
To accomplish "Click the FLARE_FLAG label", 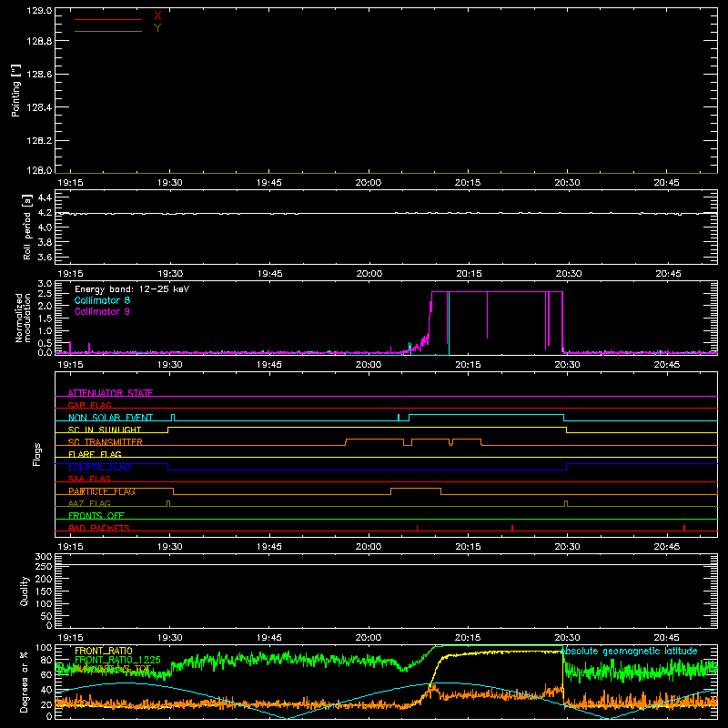I will (95, 454).
